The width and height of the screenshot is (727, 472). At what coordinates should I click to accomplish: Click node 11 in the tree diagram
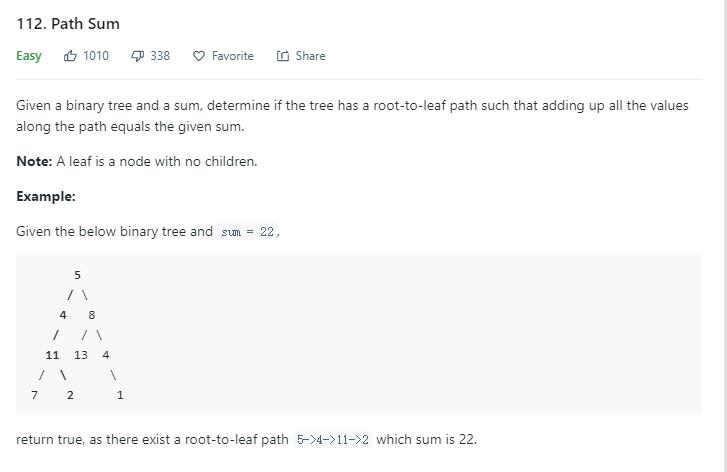(x=52, y=355)
